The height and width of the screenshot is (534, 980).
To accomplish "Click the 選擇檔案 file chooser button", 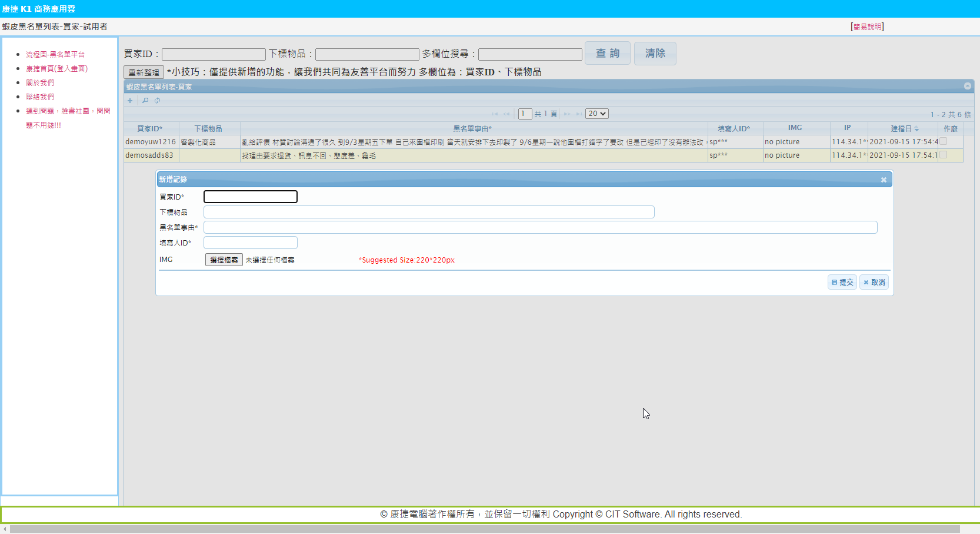I will point(224,260).
